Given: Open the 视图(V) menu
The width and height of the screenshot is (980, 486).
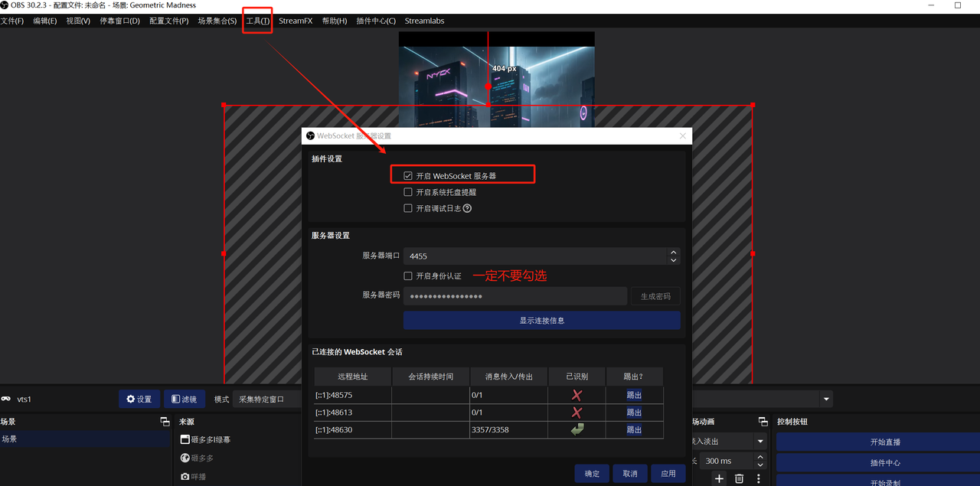Looking at the screenshot, I should [x=78, y=21].
